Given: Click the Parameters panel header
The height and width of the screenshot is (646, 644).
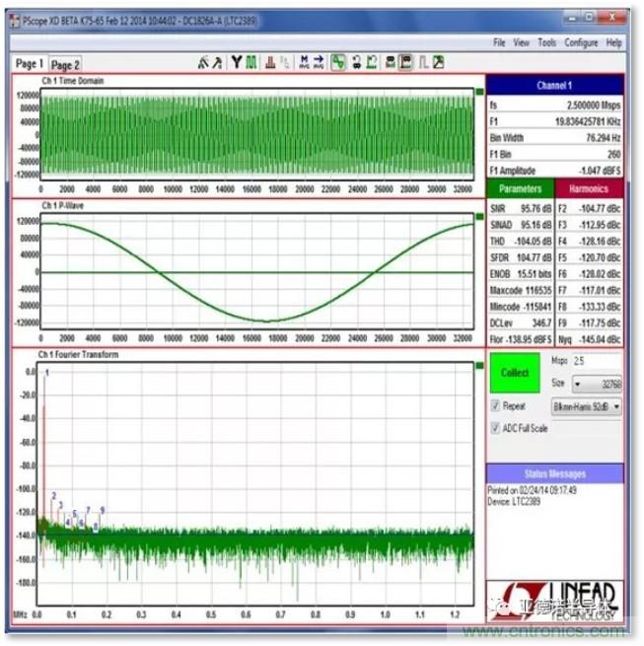Looking at the screenshot, I should pyautogui.click(x=520, y=188).
